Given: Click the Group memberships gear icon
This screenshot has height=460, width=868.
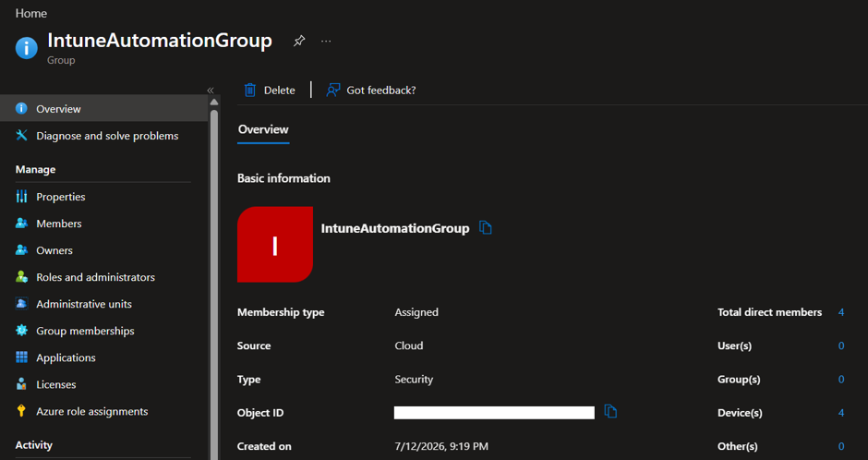Looking at the screenshot, I should (21, 331).
